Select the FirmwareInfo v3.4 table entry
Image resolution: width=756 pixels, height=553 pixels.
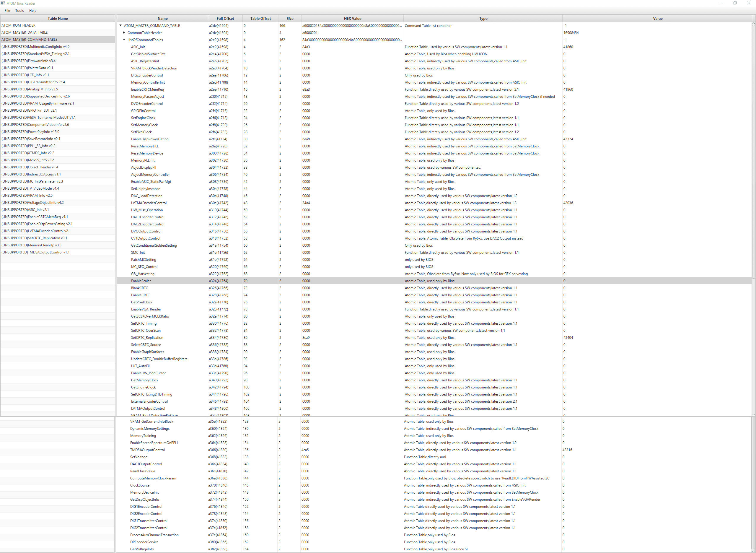point(58,61)
